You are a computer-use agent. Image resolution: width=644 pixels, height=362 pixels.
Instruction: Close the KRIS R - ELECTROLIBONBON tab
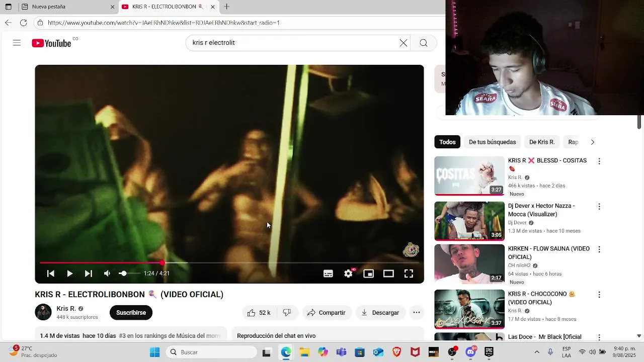pyautogui.click(x=213, y=7)
